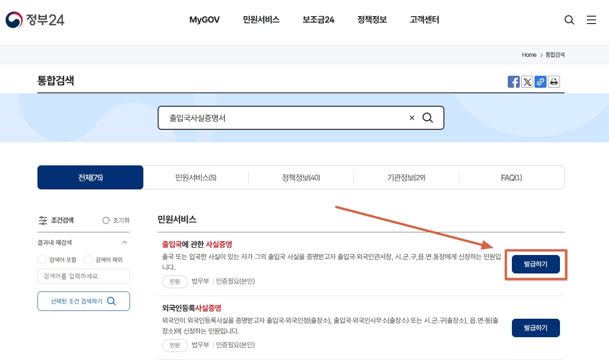Open the 외국인등록사실증명 result title
Image resolution: width=609 pixels, height=364 pixels.
point(192,308)
